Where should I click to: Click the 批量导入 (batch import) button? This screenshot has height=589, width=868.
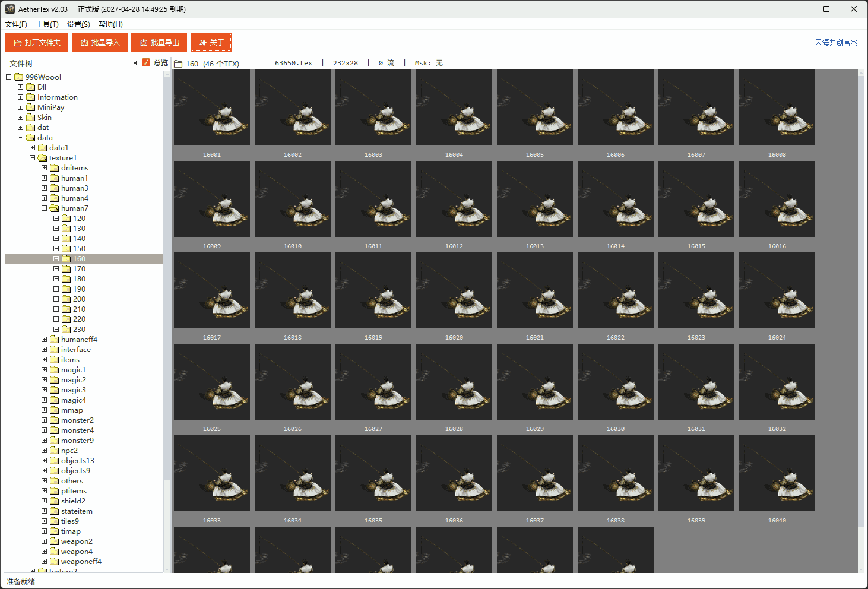pyautogui.click(x=100, y=43)
